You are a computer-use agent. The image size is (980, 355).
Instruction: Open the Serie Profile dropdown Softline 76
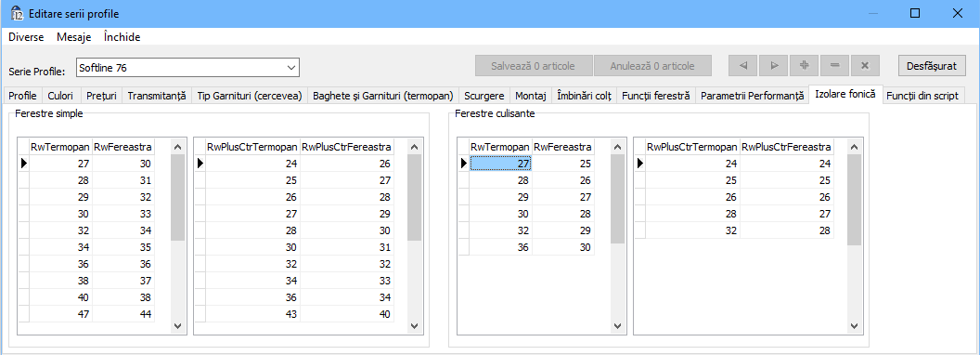point(187,67)
